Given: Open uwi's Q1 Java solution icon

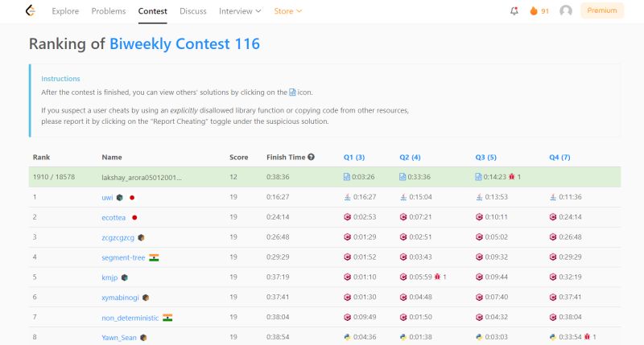Looking at the screenshot, I should tap(348, 197).
